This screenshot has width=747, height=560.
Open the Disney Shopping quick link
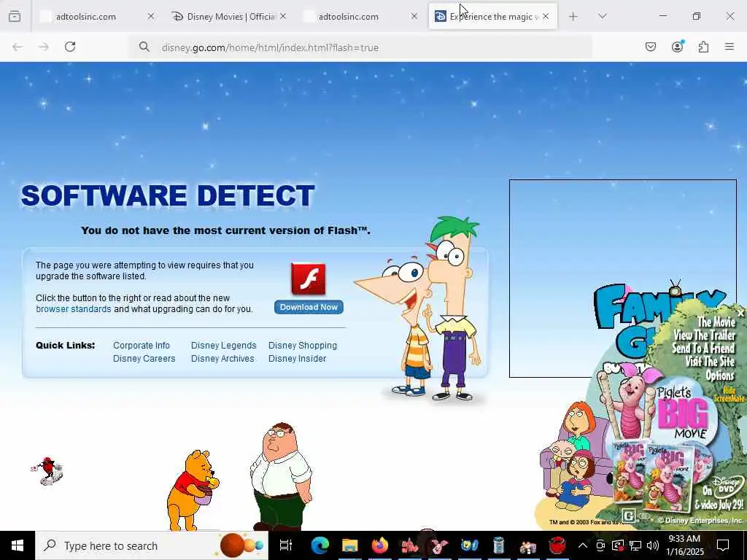303,345
